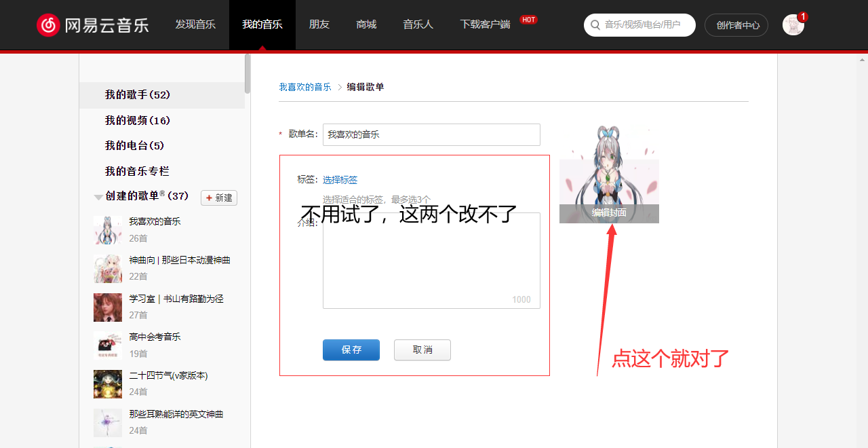Screen dimensions: 868x448
Task: Select the 神曲向 playlist cover icon
Action: [108, 269]
